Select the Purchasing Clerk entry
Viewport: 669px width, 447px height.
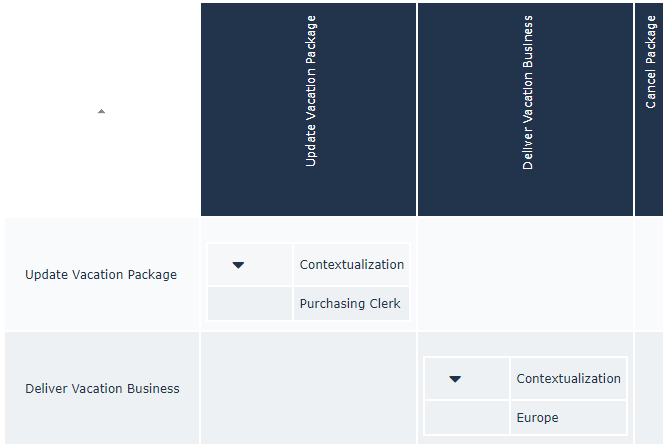coord(350,304)
